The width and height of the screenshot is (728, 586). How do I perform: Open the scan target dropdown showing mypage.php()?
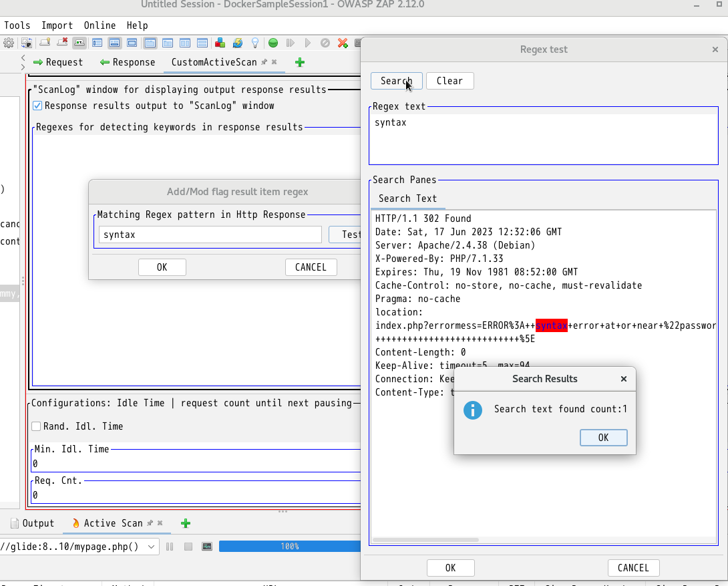coord(150,546)
